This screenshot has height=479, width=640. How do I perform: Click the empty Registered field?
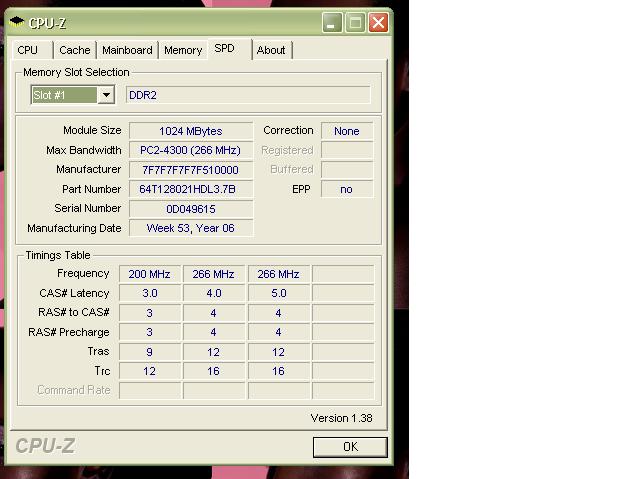point(347,150)
